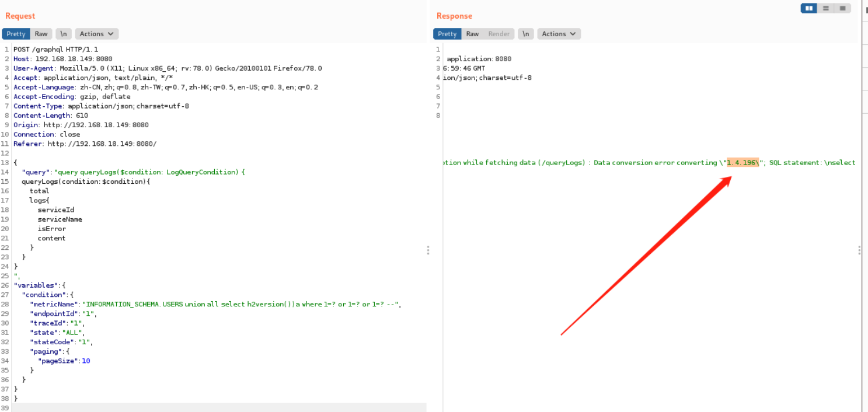Select Pretty view in Response panel
This screenshot has width=868, height=412.
[447, 34]
